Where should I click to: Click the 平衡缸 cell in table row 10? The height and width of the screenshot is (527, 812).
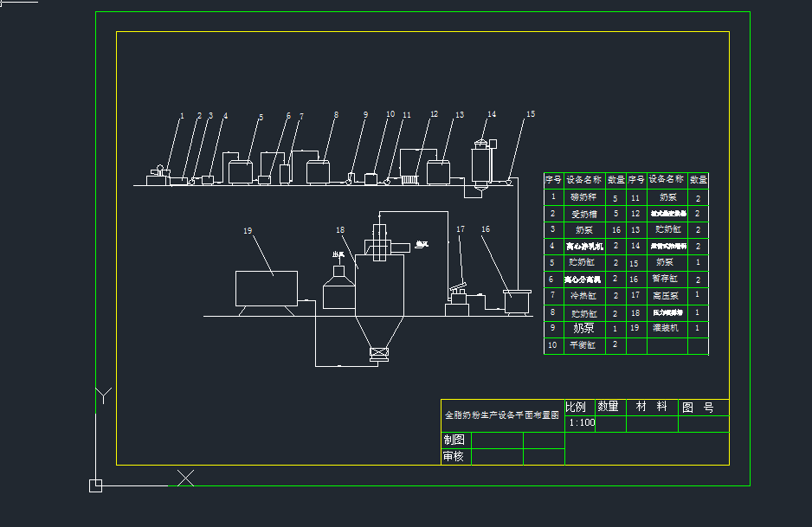pyautogui.click(x=583, y=345)
